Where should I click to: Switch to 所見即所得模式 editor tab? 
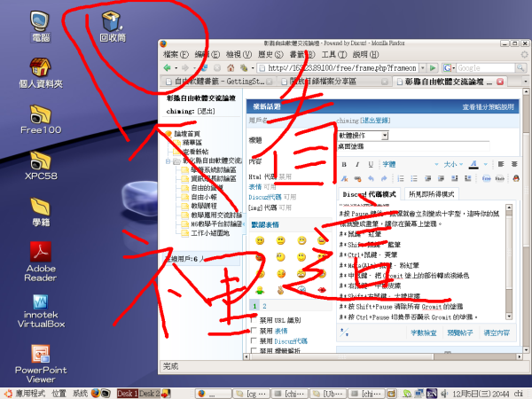pyautogui.click(x=431, y=193)
